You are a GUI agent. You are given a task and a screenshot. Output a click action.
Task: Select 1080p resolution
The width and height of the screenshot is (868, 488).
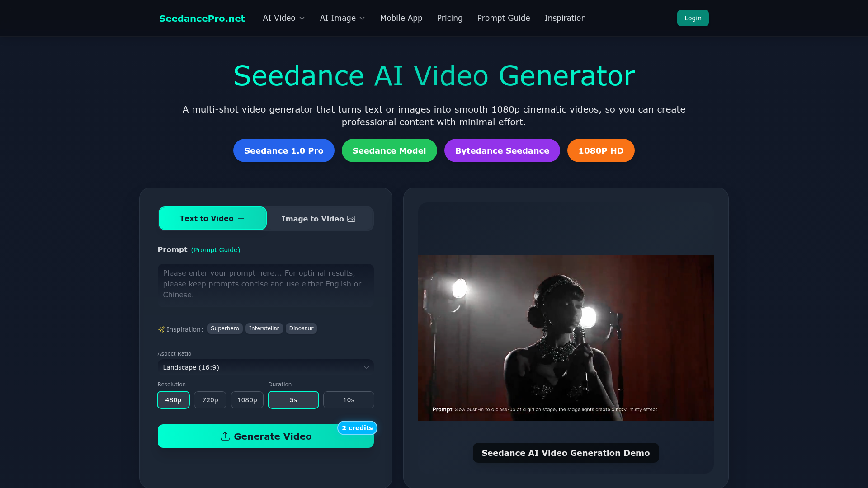tap(247, 400)
